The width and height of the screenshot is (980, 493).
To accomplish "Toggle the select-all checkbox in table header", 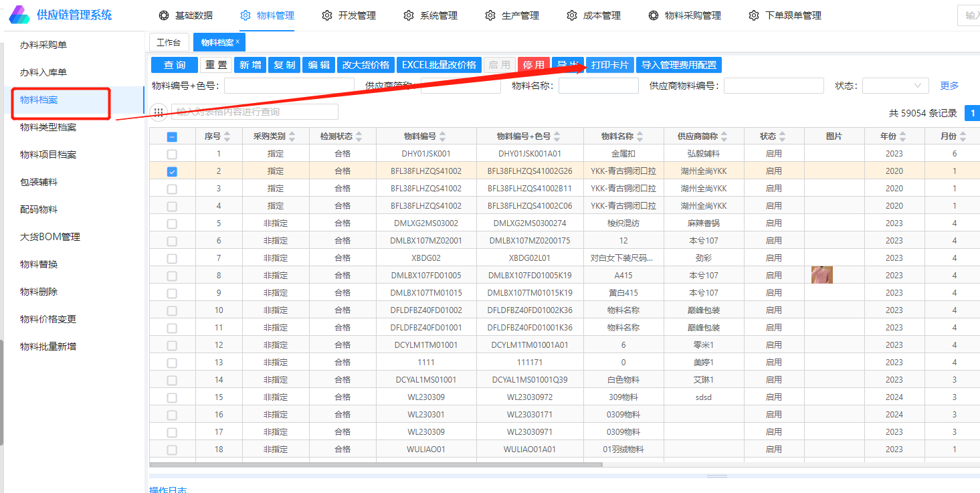I will tap(172, 136).
